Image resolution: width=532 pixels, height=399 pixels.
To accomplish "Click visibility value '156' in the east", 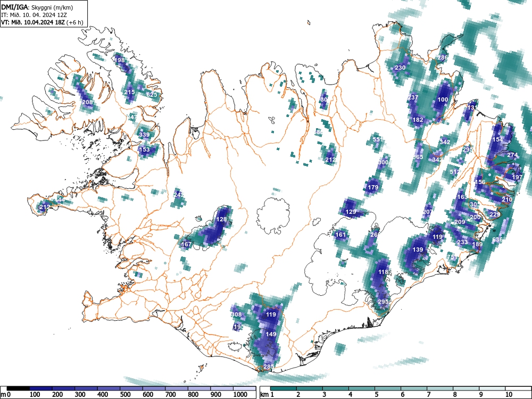I will (x=480, y=182).
